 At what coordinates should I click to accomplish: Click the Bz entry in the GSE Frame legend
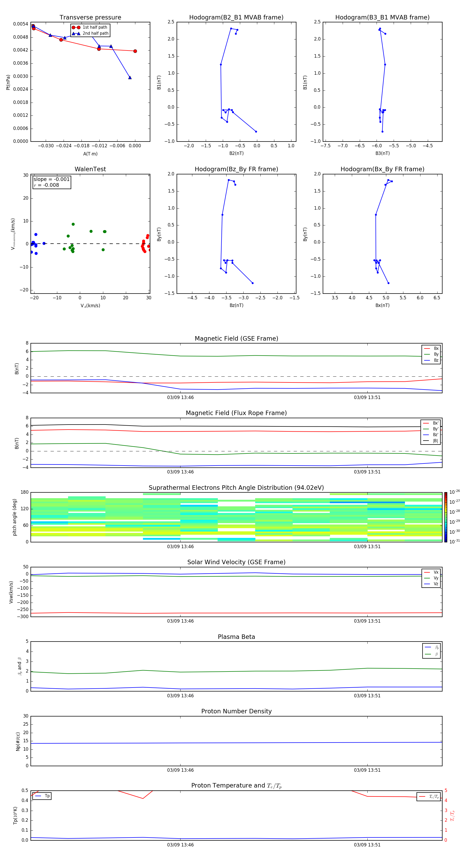[431, 360]
